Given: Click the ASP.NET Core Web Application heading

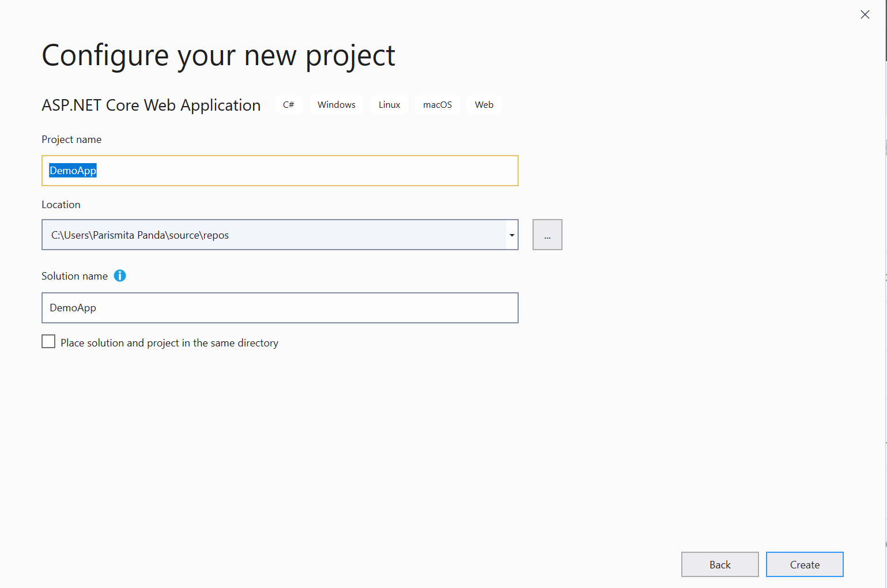Looking at the screenshot, I should [x=151, y=105].
